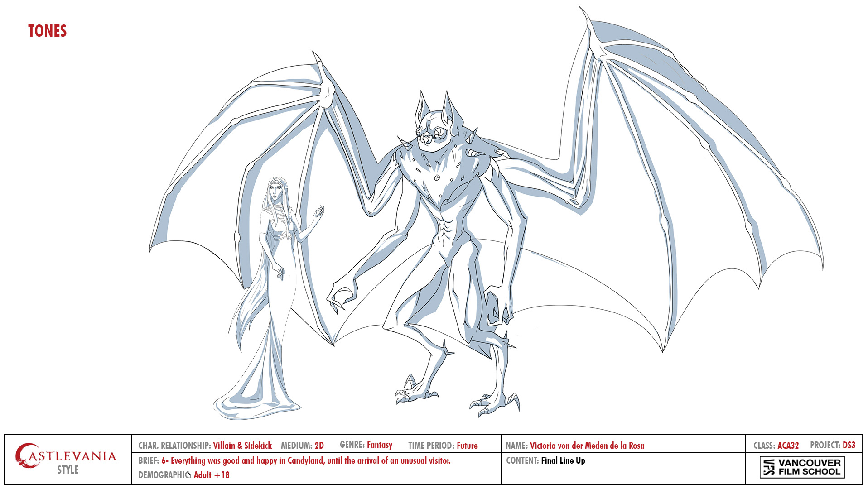Select 'Villain & Sidekick' relationship text
Viewport: 868px width, 489px height.
[242, 446]
